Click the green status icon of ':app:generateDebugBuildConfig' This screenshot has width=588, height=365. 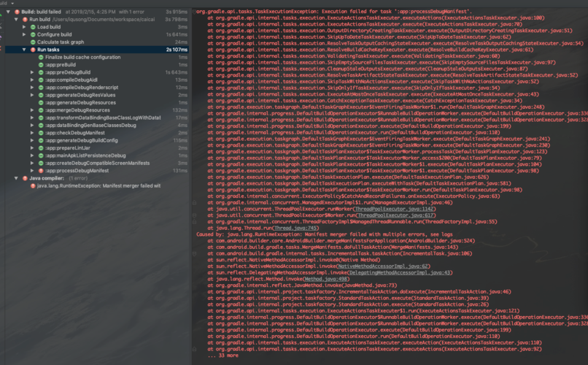[x=41, y=140]
